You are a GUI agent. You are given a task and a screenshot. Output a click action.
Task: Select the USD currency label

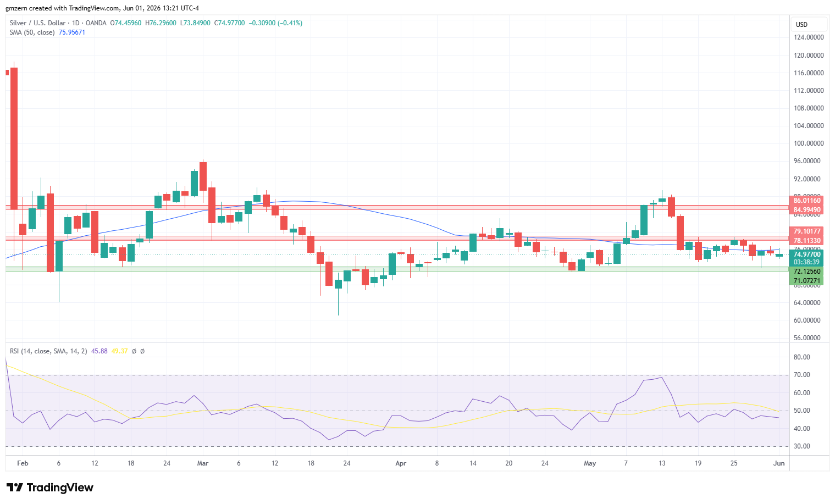(802, 24)
